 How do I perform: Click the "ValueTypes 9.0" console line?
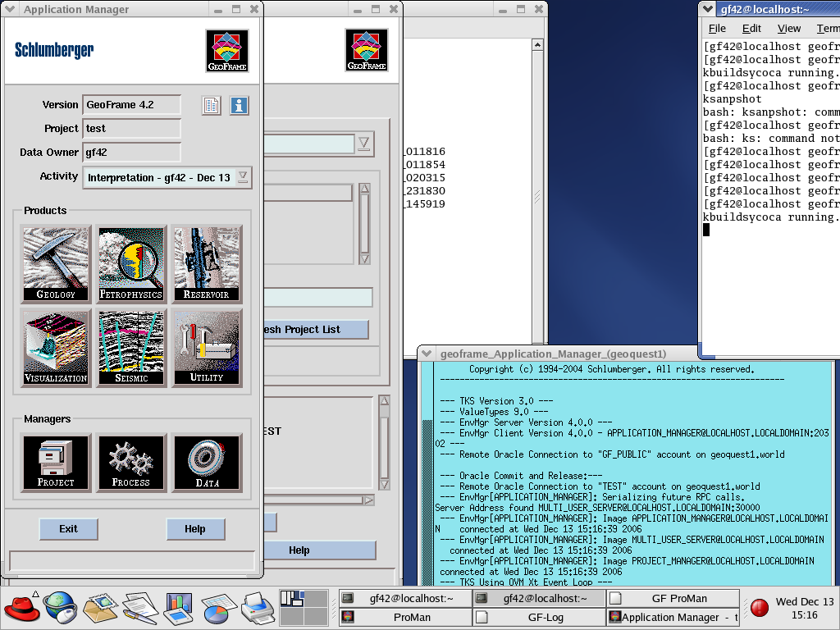coord(494,412)
